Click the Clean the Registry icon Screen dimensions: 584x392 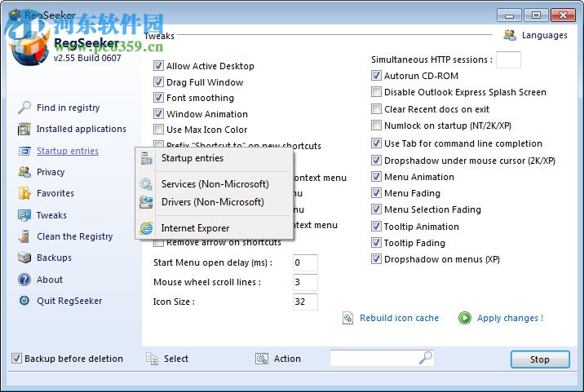tap(24, 236)
